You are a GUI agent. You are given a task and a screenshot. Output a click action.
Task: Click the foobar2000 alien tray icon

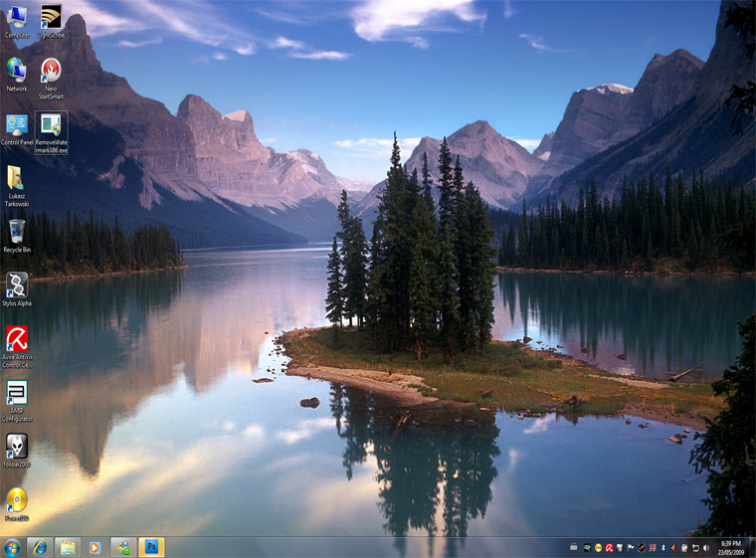coord(620,548)
